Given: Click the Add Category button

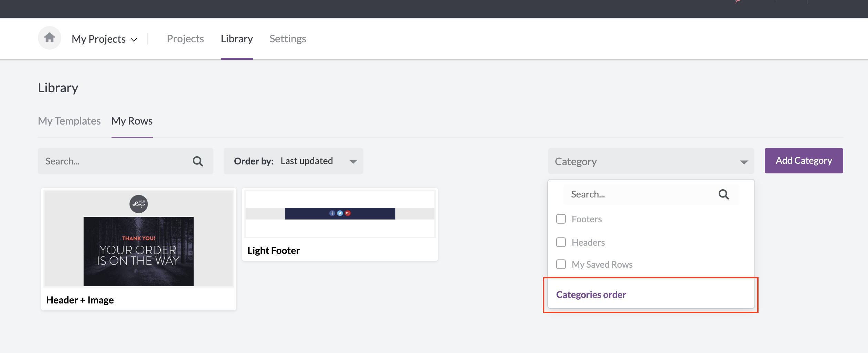Looking at the screenshot, I should 804,161.
